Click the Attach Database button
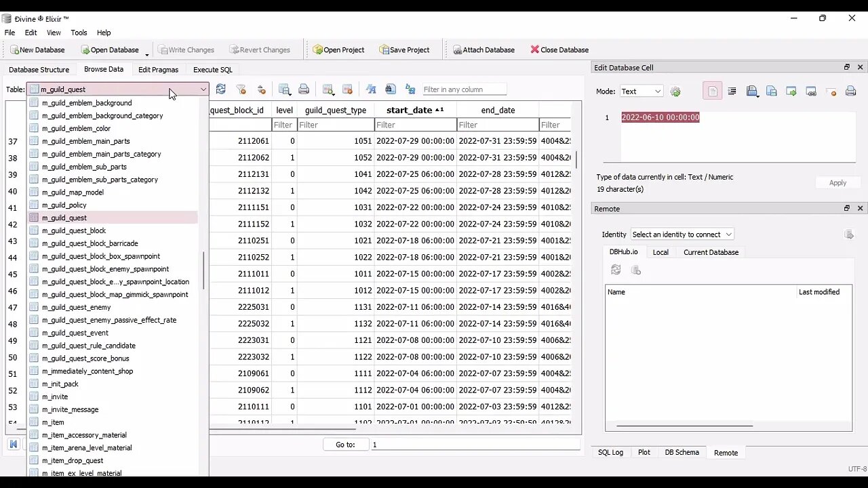This screenshot has width=868, height=488. click(484, 49)
